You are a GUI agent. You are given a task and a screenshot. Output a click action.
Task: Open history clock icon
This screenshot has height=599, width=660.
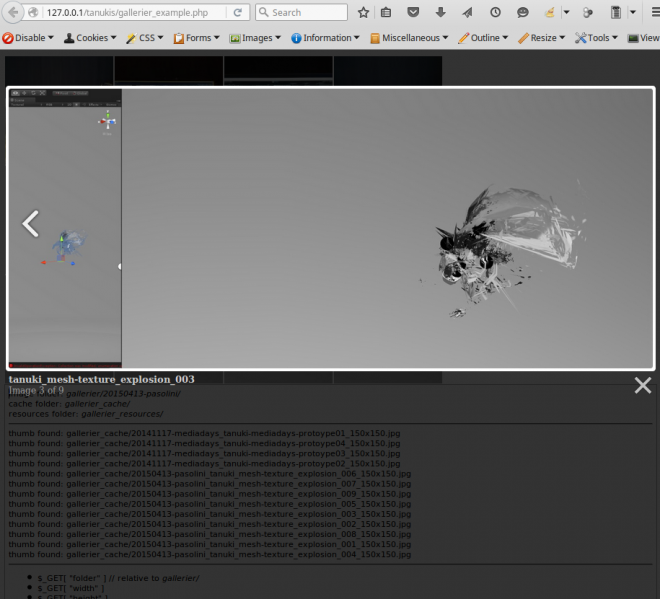pyautogui.click(x=495, y=13)
